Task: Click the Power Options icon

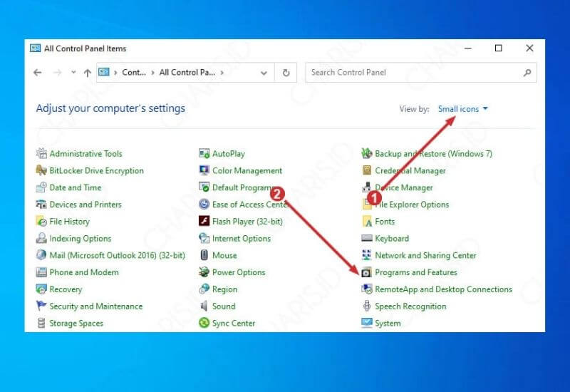Action: pyautogui.click(x=204, y=272)
